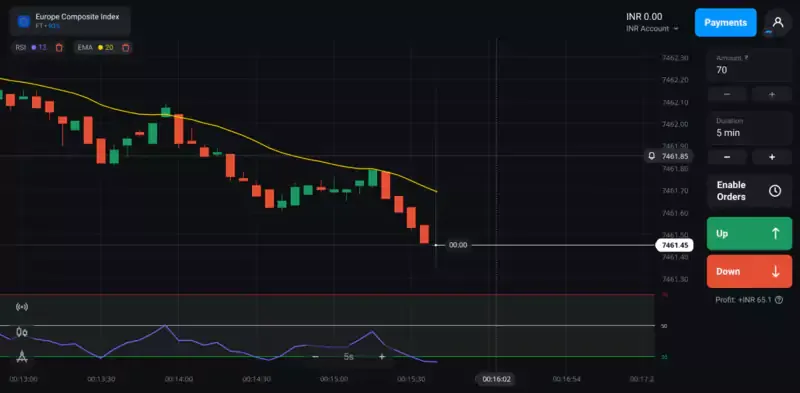Delete the RSI indicator with its trash icon
This screenshot has height=393, width=800.
click(59, 47)
